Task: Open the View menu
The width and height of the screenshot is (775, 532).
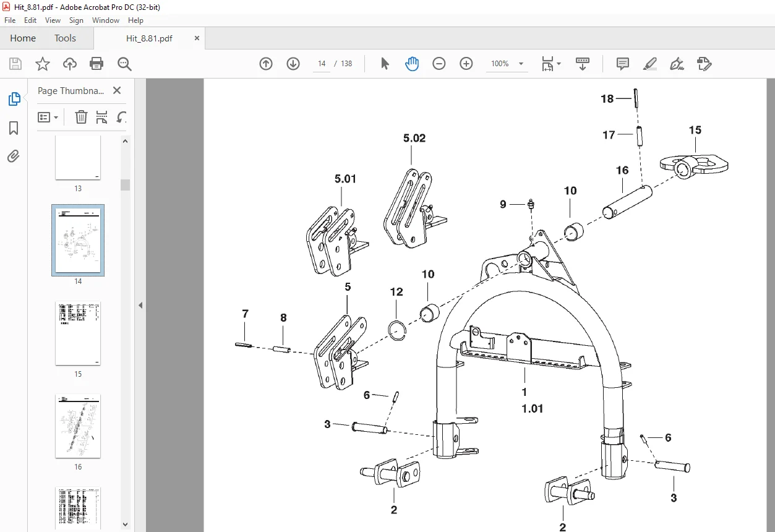Action: coord(53,20)
